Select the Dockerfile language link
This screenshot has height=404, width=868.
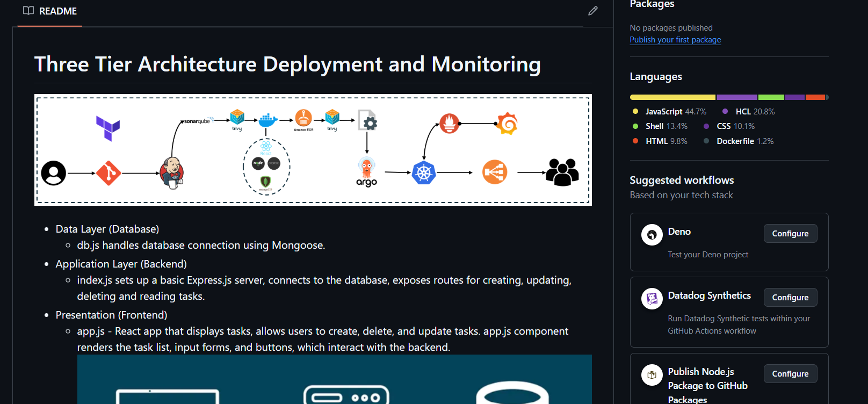[744, 141]
